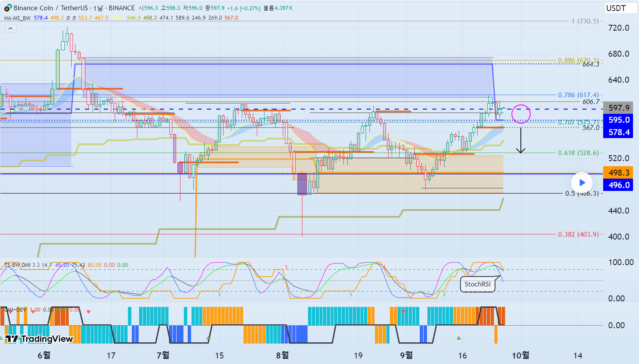Click the 440.0 price scale value
This screenshot has height=364, width=639.
(x=619, y=211)
